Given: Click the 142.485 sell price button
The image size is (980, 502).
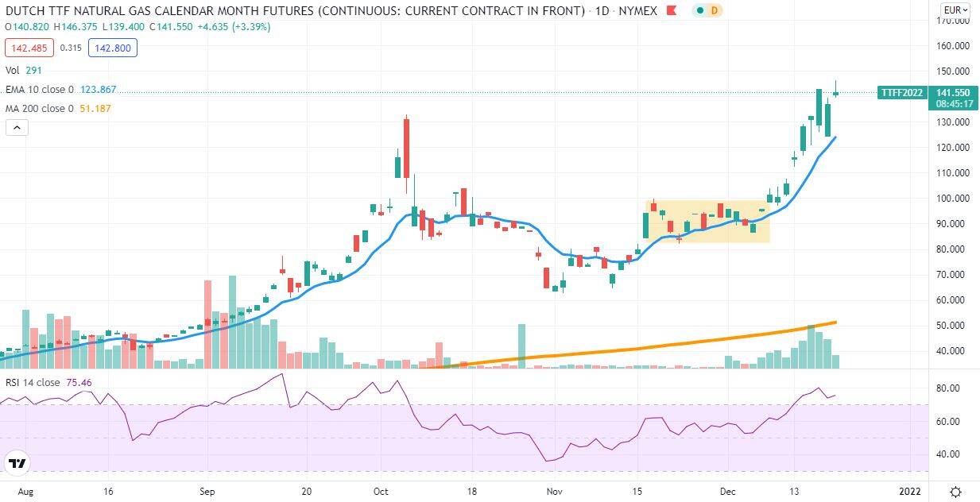Looking at the screenshot, I should pos(29,48).
